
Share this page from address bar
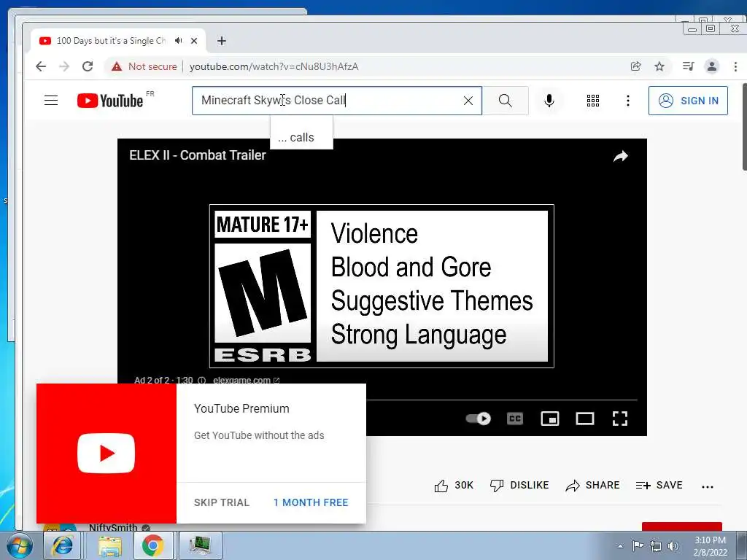click(x=636, y=66)
